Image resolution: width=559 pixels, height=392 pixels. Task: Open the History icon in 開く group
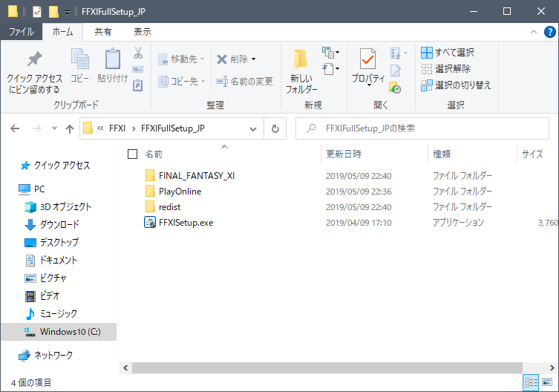click(x=396, y=88)
